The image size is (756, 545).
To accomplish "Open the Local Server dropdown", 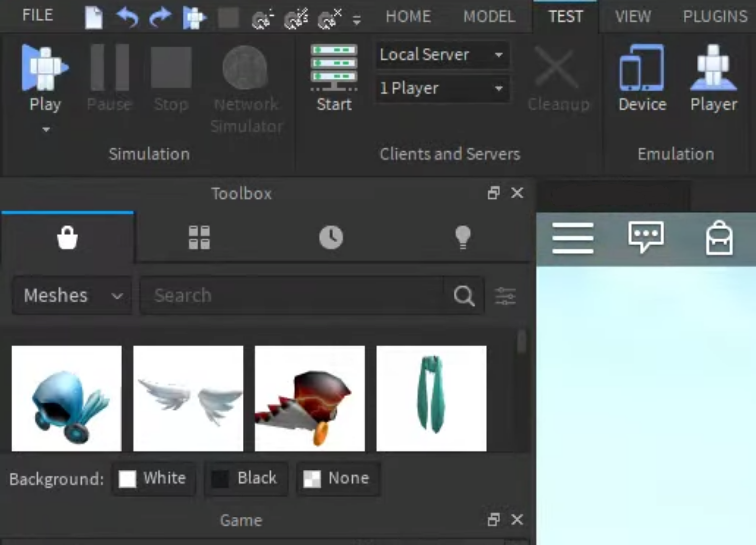I will pos(442,54).
